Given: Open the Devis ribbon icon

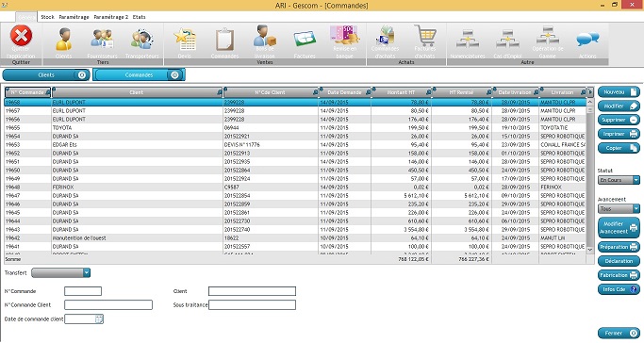Looking at the screenshot, I should click(x=185, y=40).
